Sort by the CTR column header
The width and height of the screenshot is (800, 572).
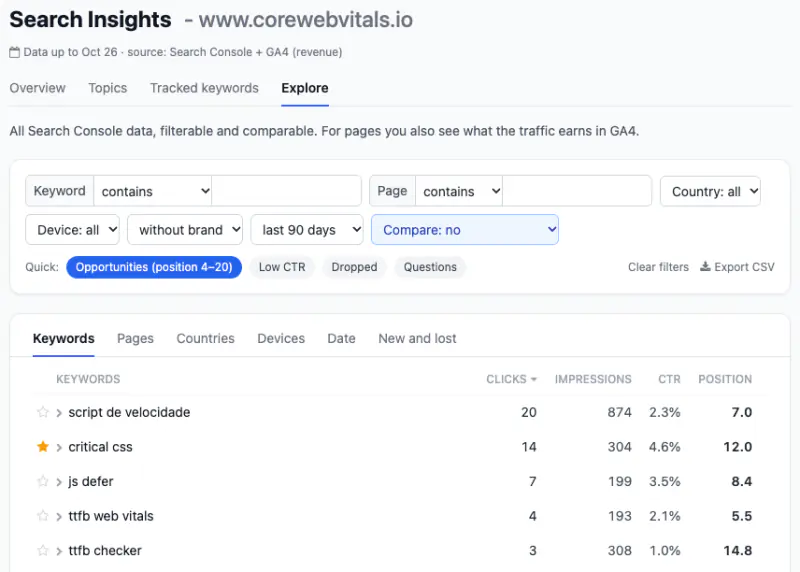[x=669, y=379]
